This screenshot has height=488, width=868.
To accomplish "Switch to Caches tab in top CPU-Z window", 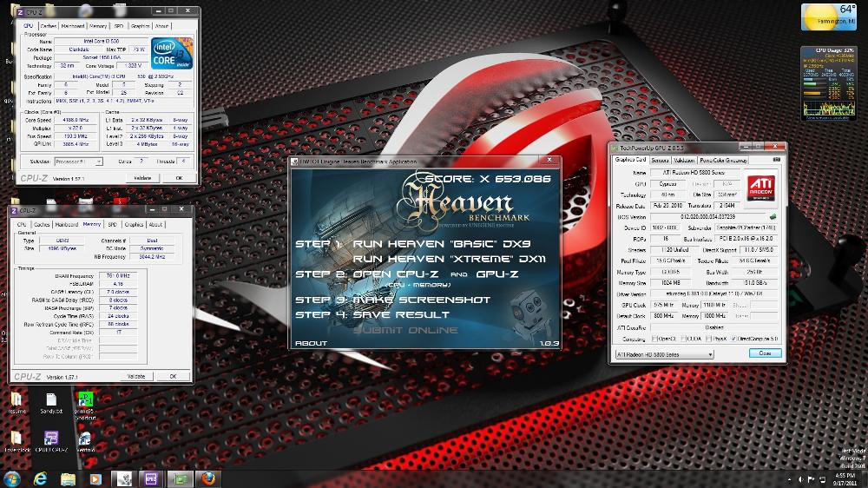I will click(48, 26).
